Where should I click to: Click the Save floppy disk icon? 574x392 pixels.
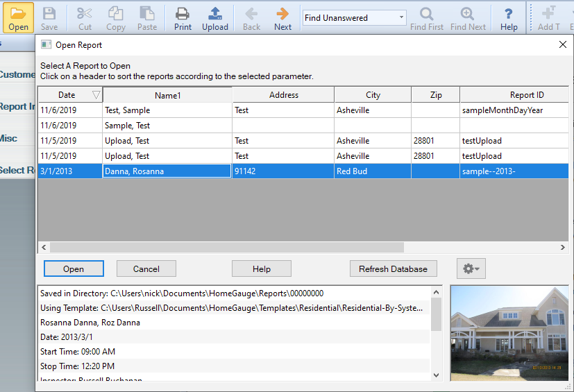click(x=49, y=17)
